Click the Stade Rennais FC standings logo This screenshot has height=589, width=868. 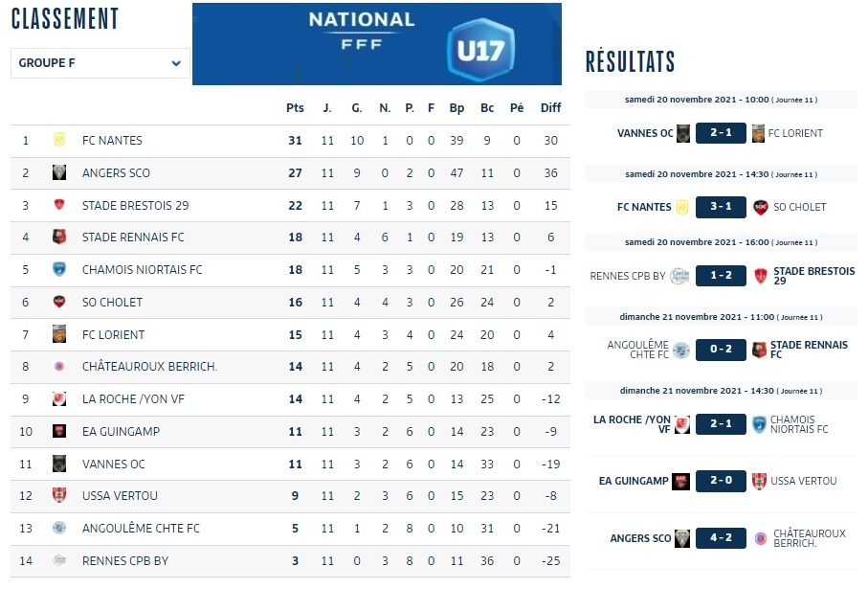[59, 238]
